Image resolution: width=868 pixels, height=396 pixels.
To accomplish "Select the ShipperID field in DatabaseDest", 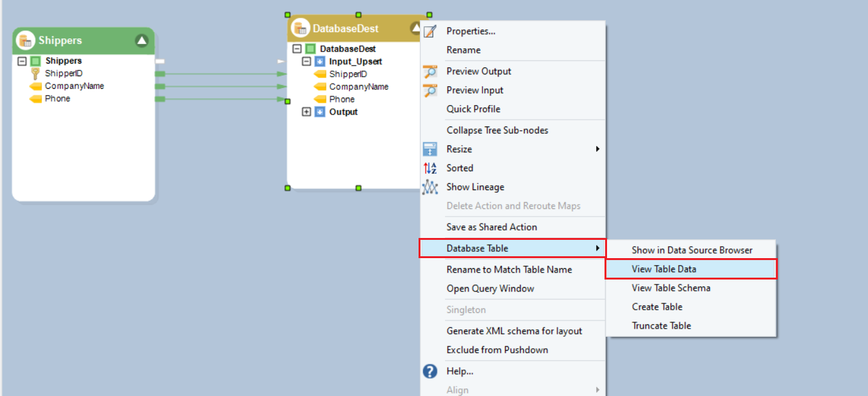I will click(x=348, y=74).
